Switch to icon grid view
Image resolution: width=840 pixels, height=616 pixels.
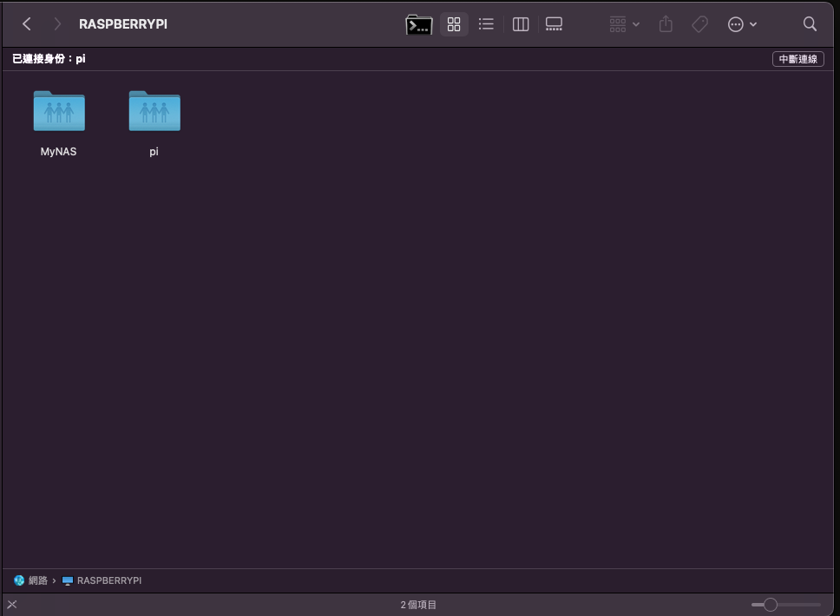coord(453,24)
